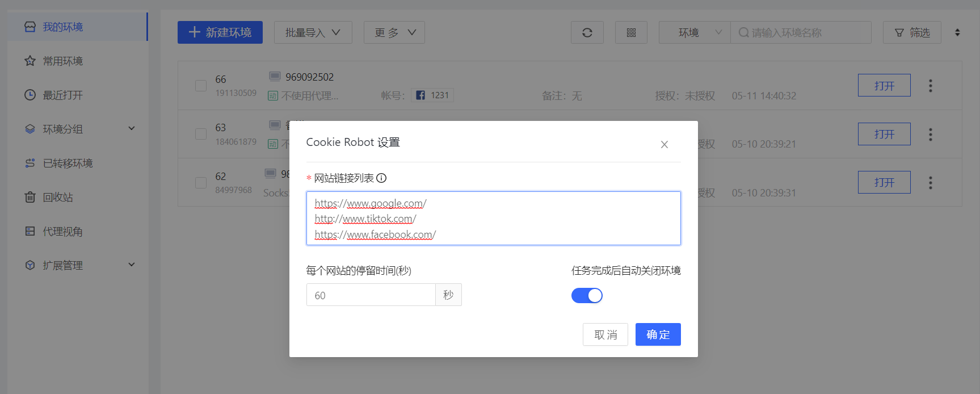Close the Cookie Robot 设置 dialog

click(664, 145)
